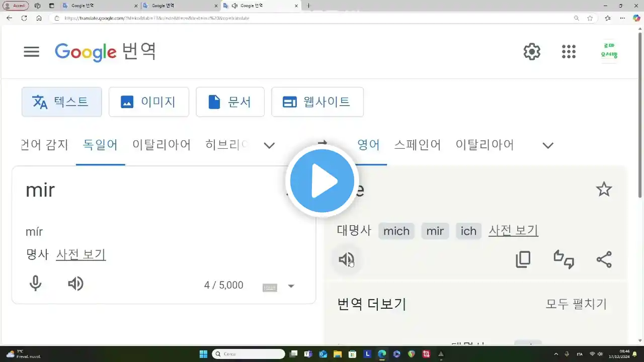The image size is (644, 362).
Task: Click the ITA input language indicator
Action: (x=580, y=354)
